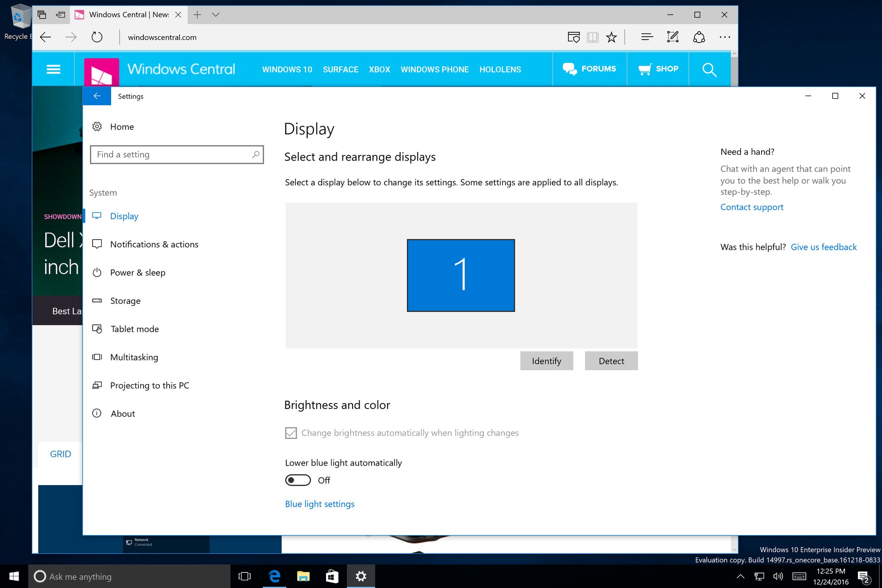Open Blue light settings link
This screenshot has height=588, width=882.
click(320, 504)
